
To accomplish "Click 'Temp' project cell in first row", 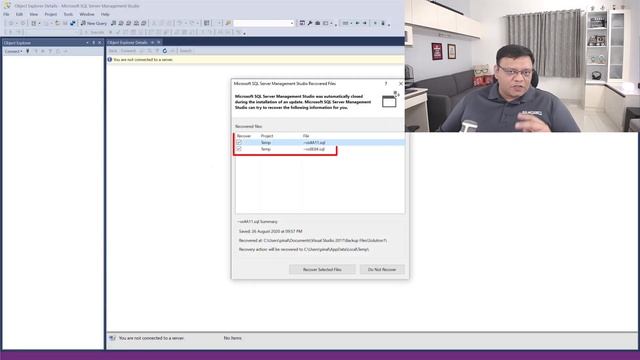I will click(x=266, y=142).
